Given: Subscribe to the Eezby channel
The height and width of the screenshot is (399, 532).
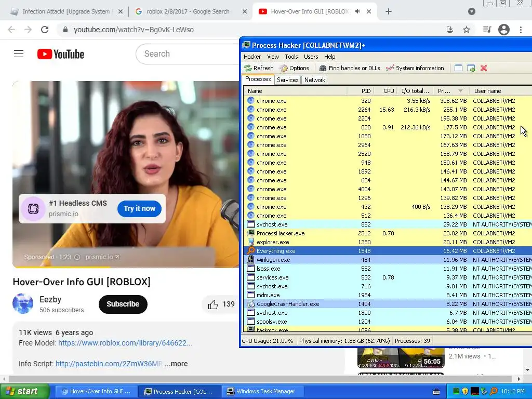Looking at the screenshot, I should (123, 304).
